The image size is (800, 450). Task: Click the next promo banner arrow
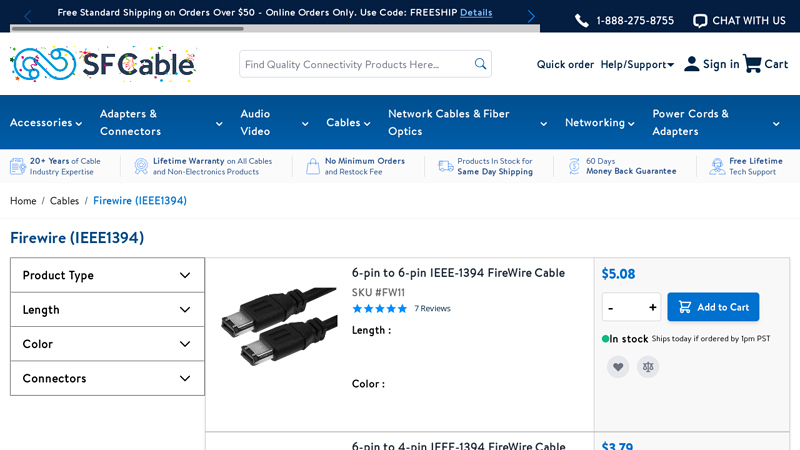[531, 16]
